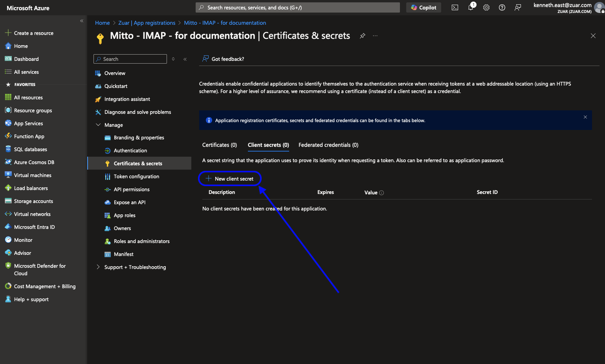Screen dimensions: 605x364
Task: Open App roles
Action: (120, 215)
